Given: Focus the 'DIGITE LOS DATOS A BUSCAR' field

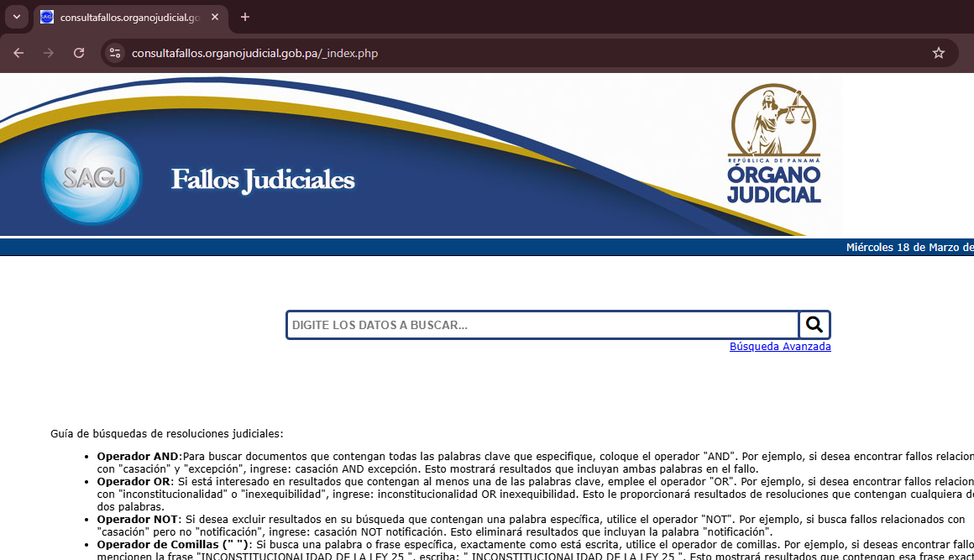Looking at the screenshot, I should tap(542, 325).
